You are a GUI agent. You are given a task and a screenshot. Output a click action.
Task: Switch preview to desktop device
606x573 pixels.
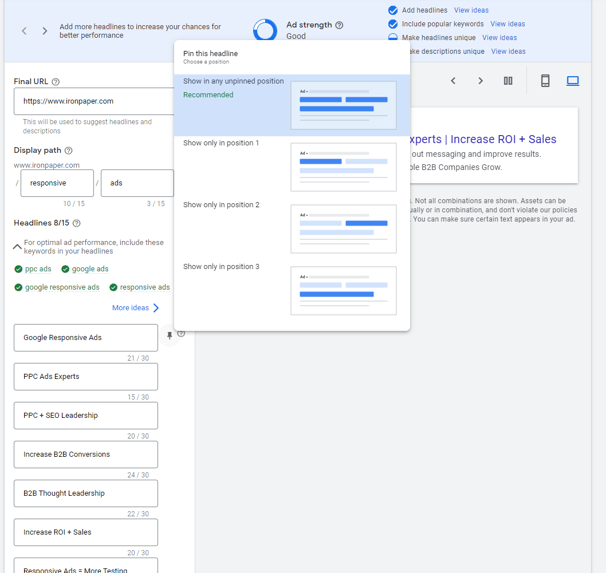click(x=572, y=81)
